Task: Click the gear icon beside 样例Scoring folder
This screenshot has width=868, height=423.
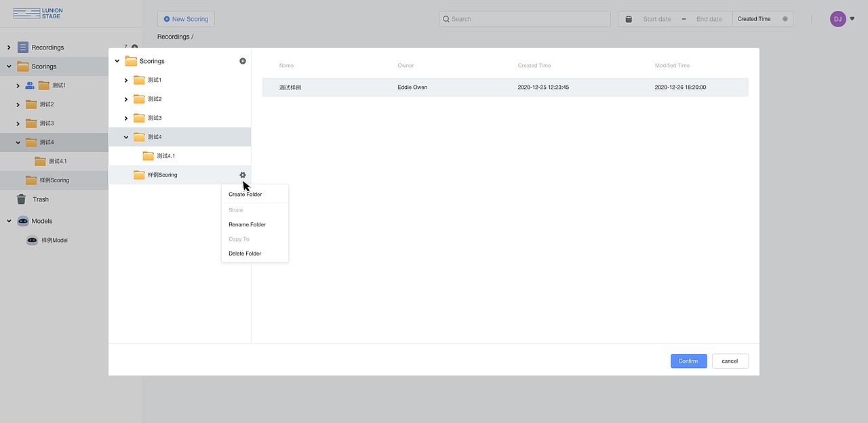Action: (243, 175)
